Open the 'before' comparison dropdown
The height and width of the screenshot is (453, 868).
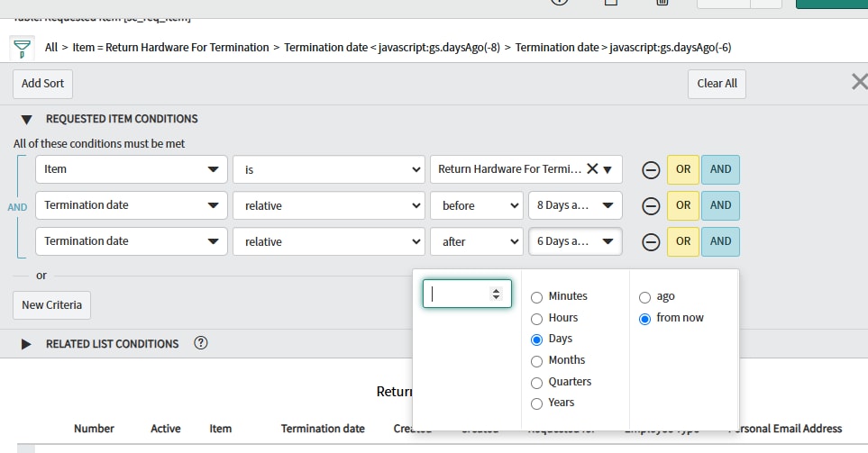[475, 205]
